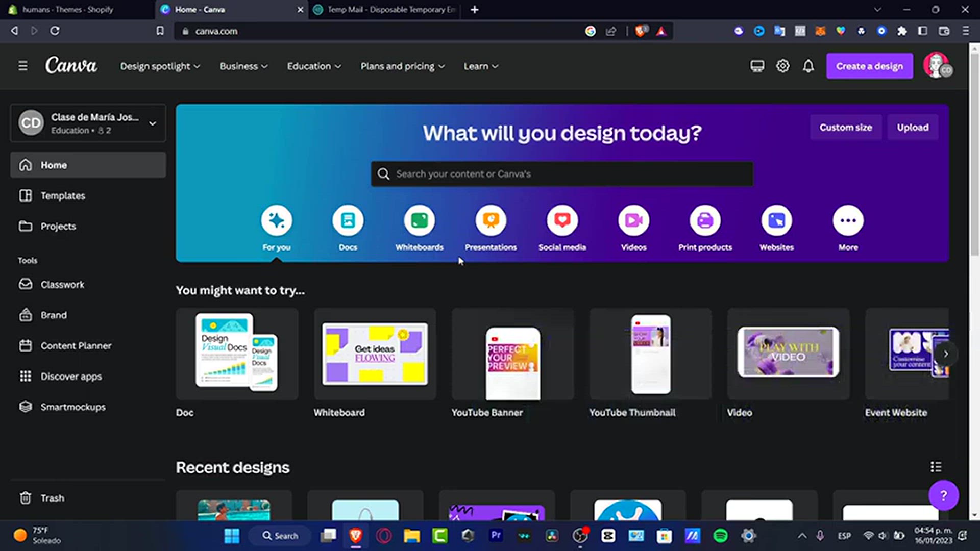This screenshot has width=980, height=551.
Task: Click the Canva search content field
Action: (562, 174)
